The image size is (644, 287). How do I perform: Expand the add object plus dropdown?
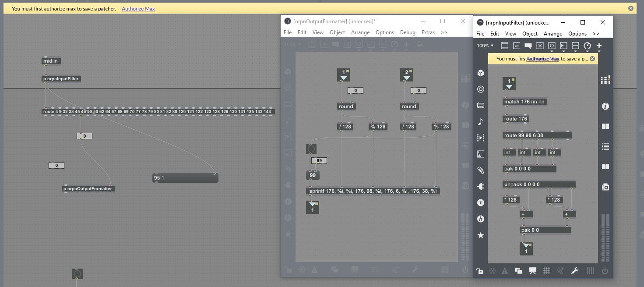tap(599, 46)
